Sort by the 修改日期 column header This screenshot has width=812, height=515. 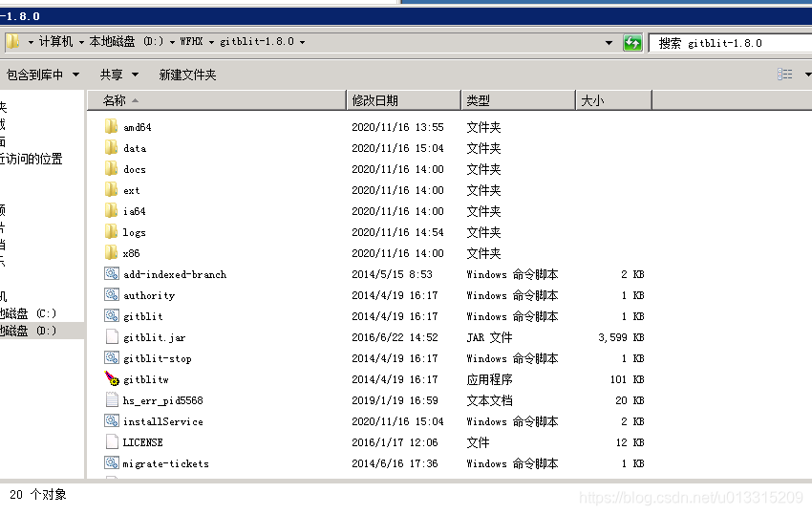tap(403, 100)
